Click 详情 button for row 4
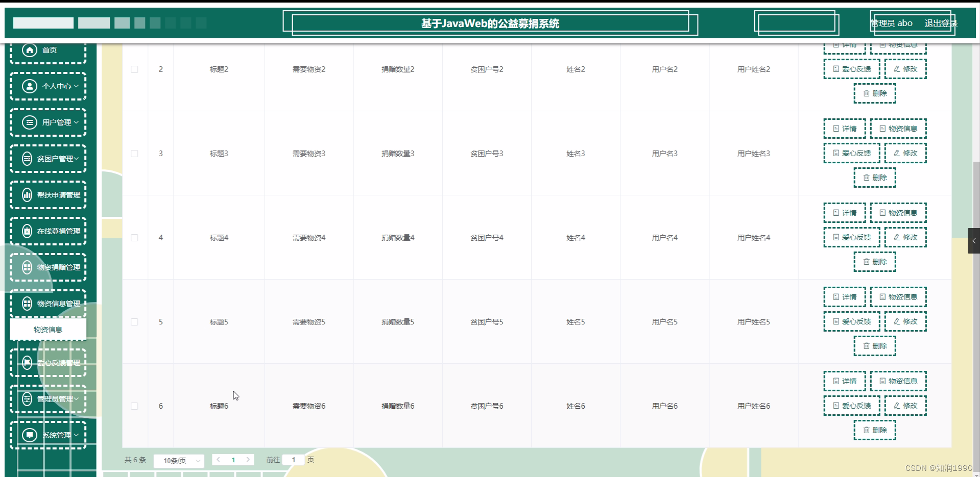 click(844, 212)
